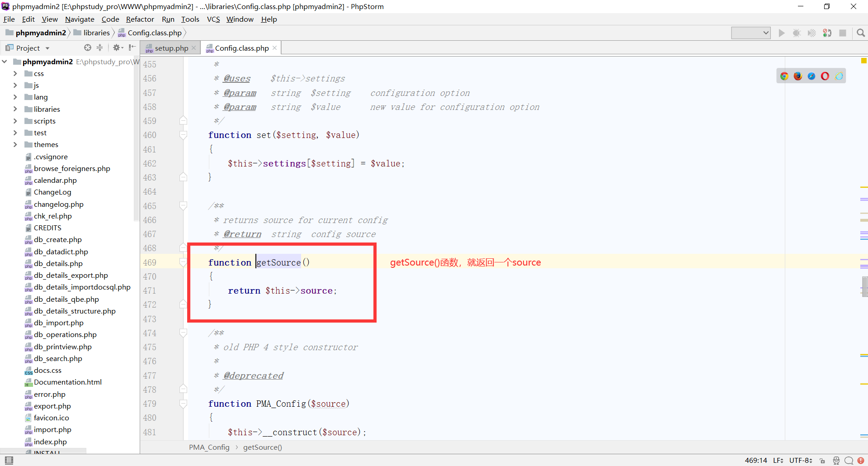Open the Navigate menu

point(80,19)
